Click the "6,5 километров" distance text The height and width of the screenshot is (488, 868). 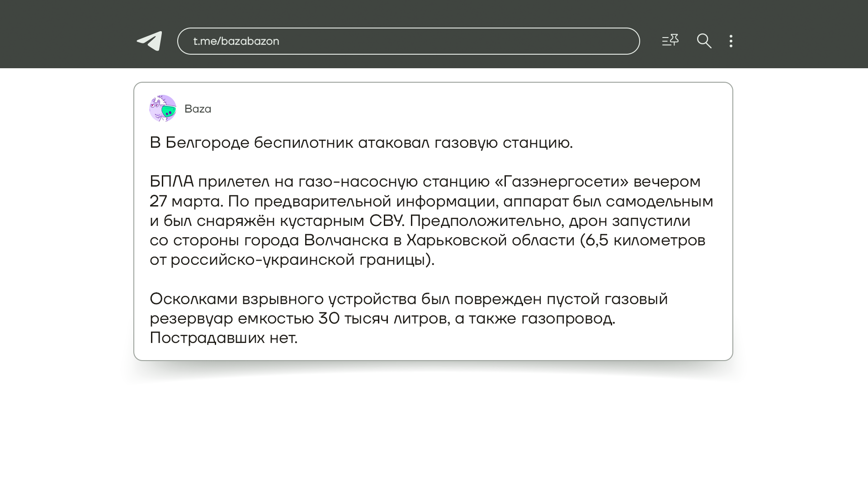pos(645,240)
